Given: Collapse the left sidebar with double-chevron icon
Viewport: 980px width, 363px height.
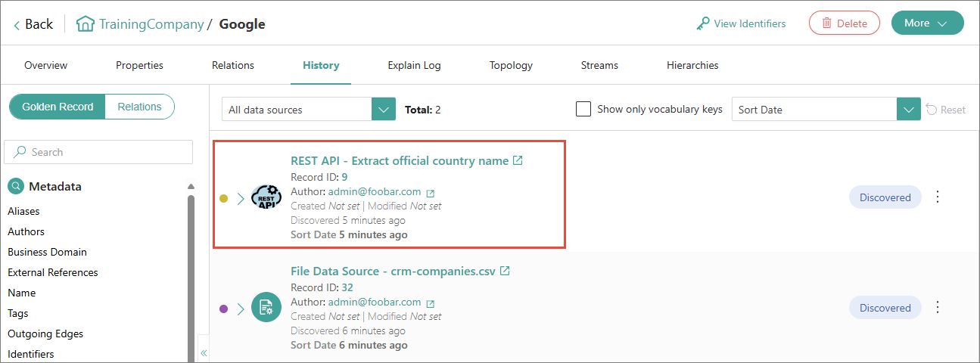Looking at the screenshot, I should coord(204,353).
